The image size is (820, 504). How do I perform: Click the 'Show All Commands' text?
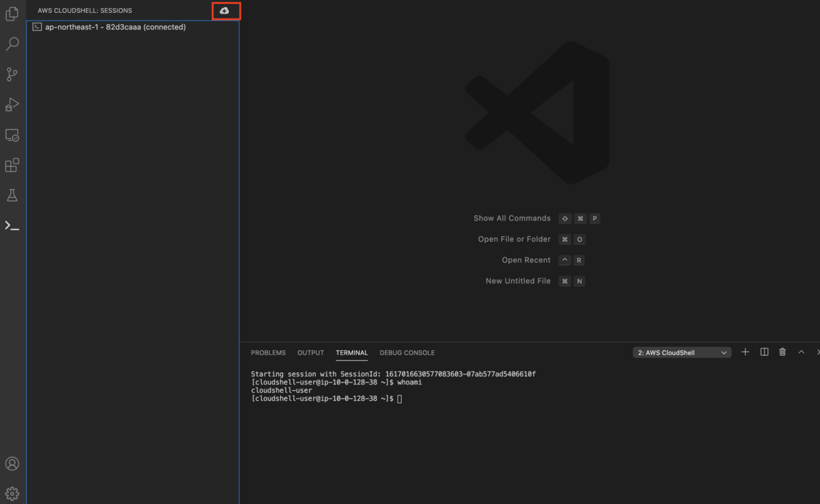[512, 219]
